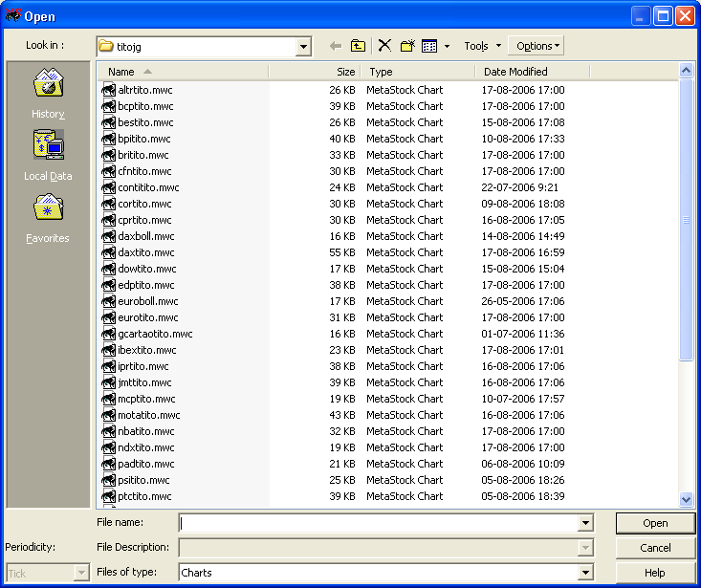
Task: Expand the Look in folder dropdown
Action: click(303, 46)
